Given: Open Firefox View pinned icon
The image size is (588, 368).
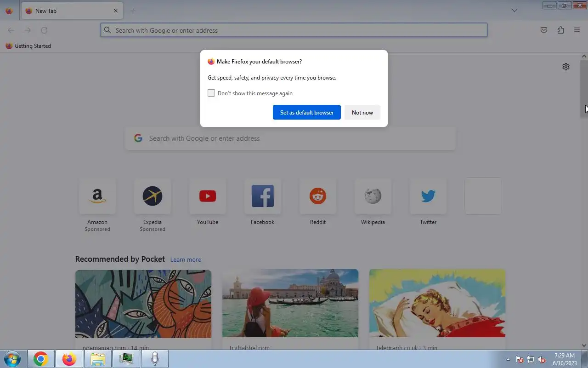Looking at the screenshot, I should [9, 11].
